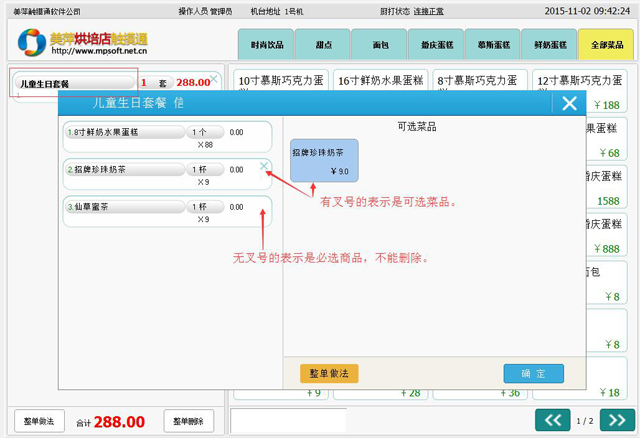The width and height of the screenshot is (640, 438).
Task: Switch to 婚庆蛋糕 category tab
Action: (x=436, y=45)
